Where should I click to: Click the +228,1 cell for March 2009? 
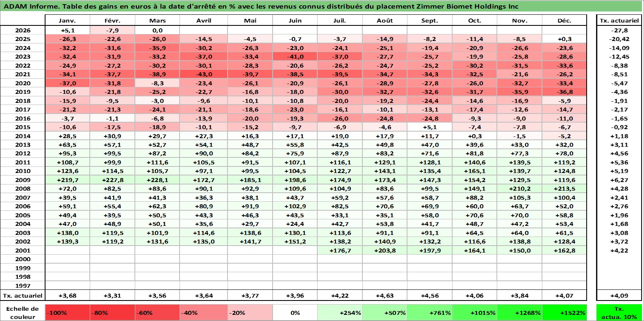157,180
